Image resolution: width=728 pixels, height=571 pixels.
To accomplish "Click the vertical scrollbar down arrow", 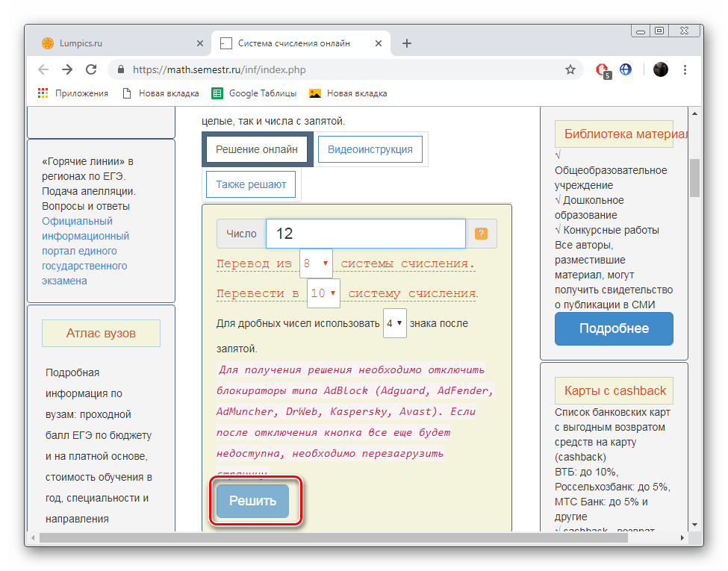I will (694, 525).
